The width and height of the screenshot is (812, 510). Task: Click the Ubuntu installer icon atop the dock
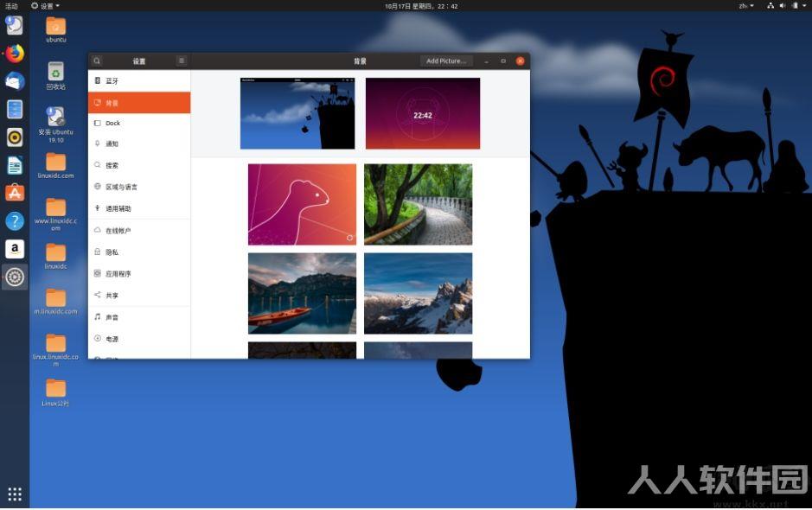[15, 25]
